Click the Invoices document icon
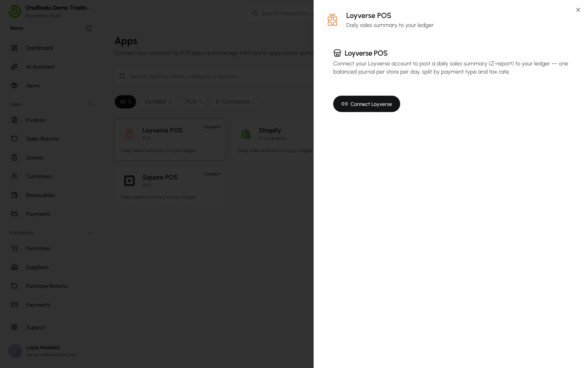The height and width of the screenshot is (368, 588). click(x=14, y=120)
